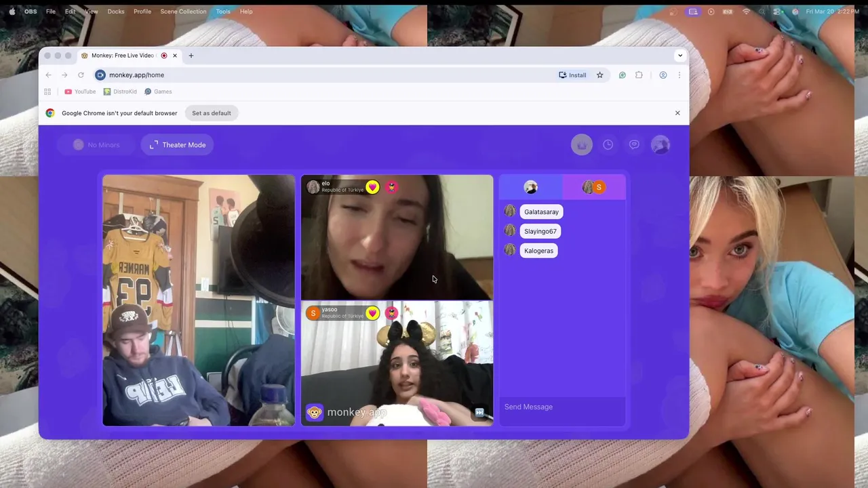Open a new browser tab

click(191, 56)
